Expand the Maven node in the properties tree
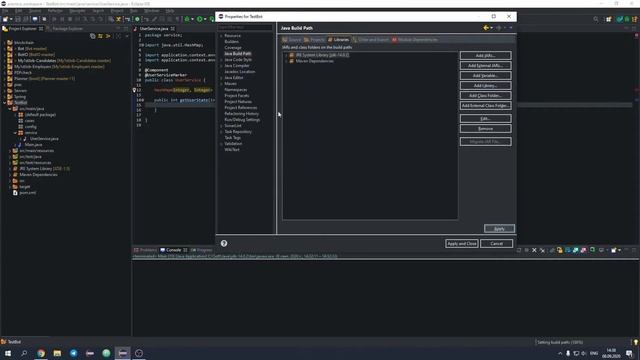Viewport: 640px width, 360px height. pos(221,83)
